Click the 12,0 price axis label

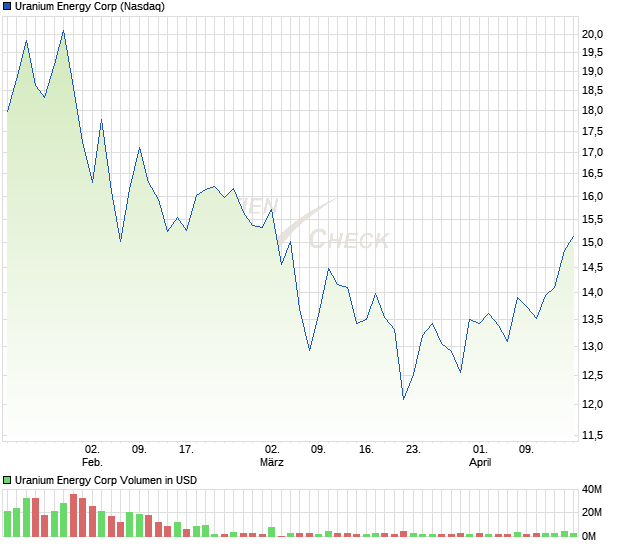coord(592,404)
